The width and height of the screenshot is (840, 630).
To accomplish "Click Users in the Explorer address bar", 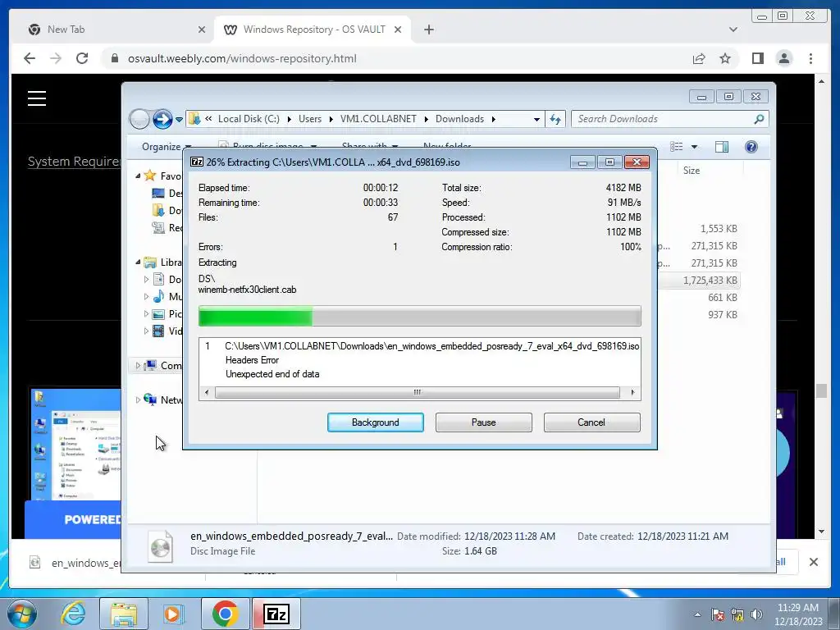I will pos(310,119).
